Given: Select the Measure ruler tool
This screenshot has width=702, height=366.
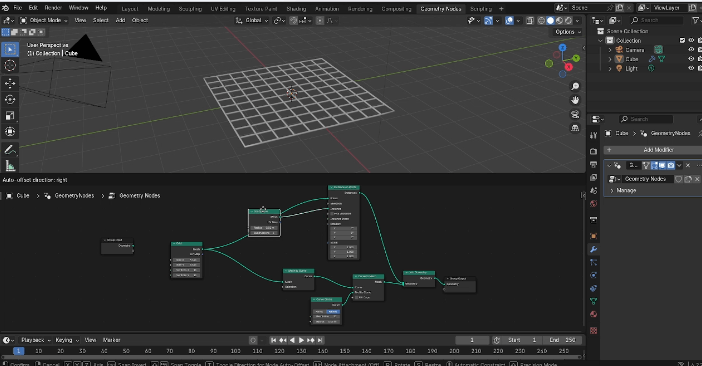Looking at the screenshot, I should (x=10, y=166).
